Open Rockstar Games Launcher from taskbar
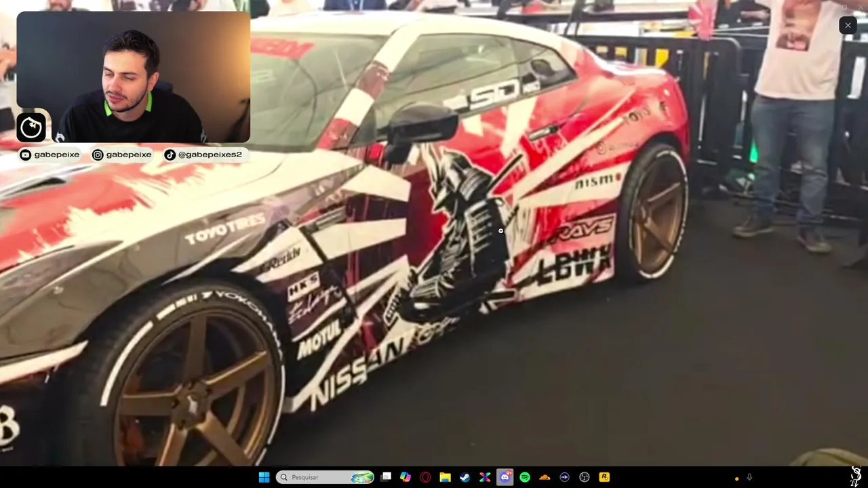This screenshot has width=868, height=488. click(604, 477)
